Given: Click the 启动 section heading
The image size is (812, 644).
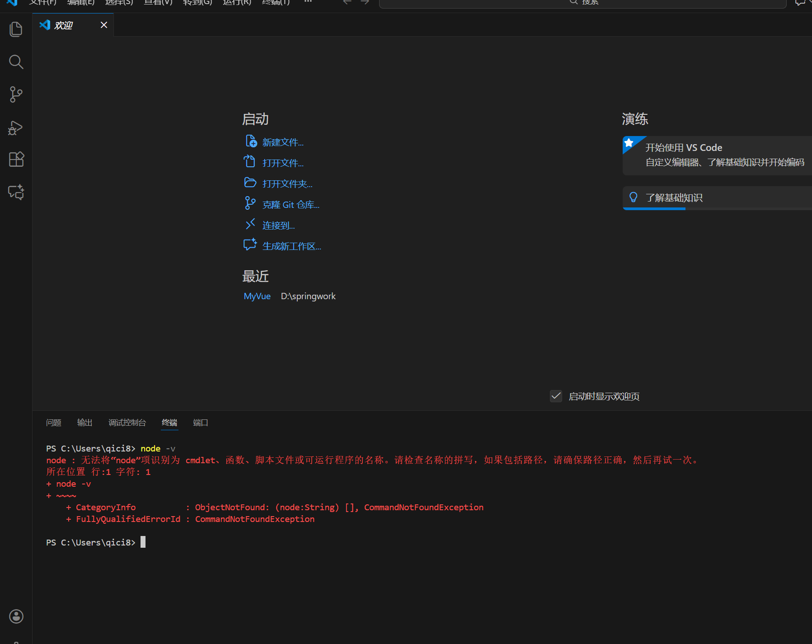Looking at the screenshot, I should coord(255,119).
